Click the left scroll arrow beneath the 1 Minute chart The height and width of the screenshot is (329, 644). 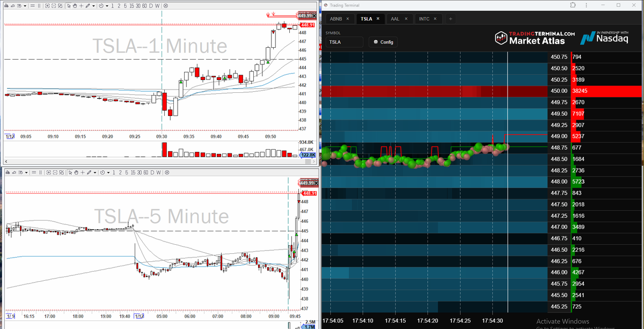[6, 161]
